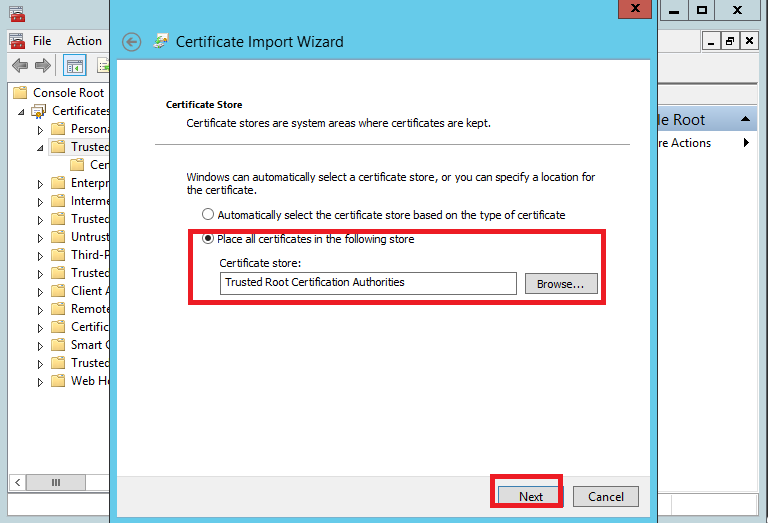The width and height of the screenshot is (768, 523).
Task: Click the Console Root folder icon
Action: [x=21, y=93]
